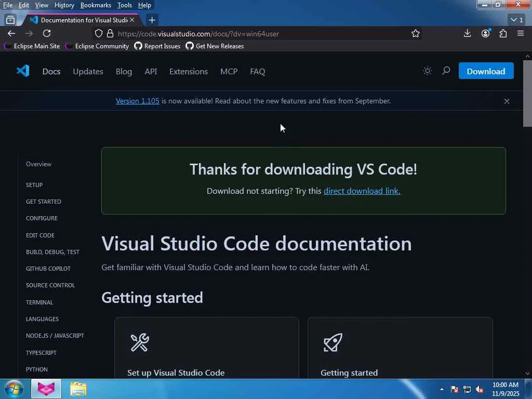Expand NODE.JS / JAVASCRIPT sidebar section
This screenshot has height=399, width=532.
pos(55,336)
